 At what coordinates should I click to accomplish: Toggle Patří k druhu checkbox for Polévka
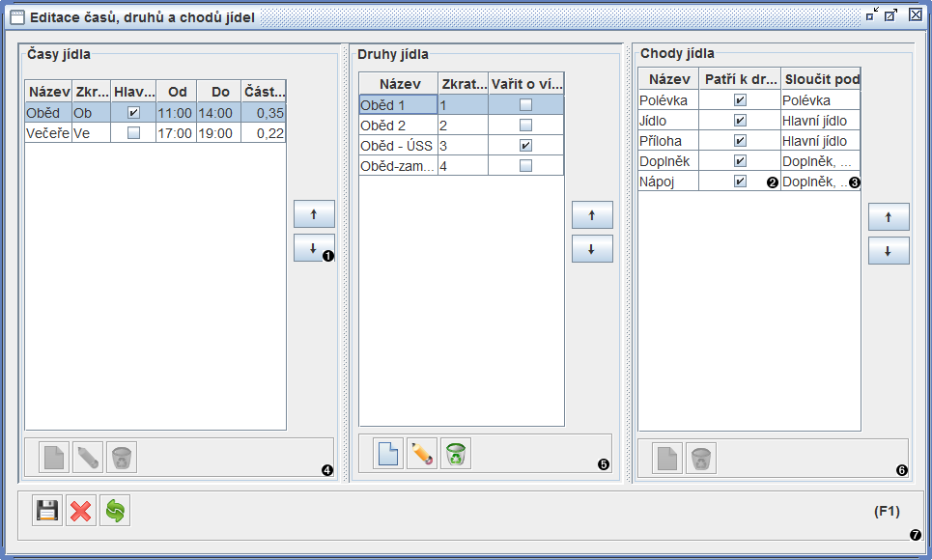[740, 99]
